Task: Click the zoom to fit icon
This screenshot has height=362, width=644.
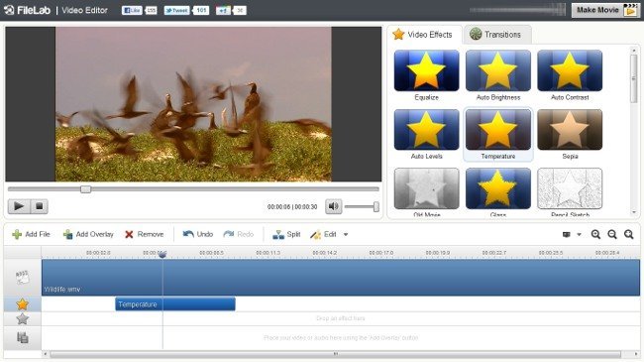Action: tap(628, 234)
